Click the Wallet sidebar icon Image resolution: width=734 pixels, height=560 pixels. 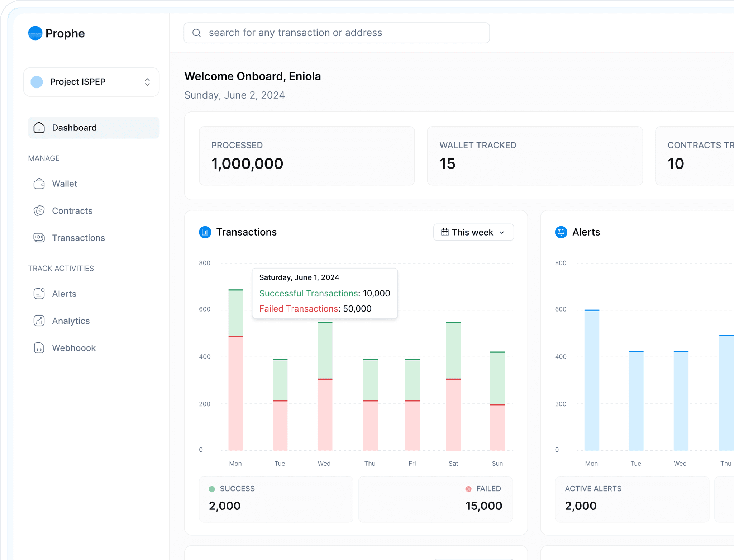point(39,184)
